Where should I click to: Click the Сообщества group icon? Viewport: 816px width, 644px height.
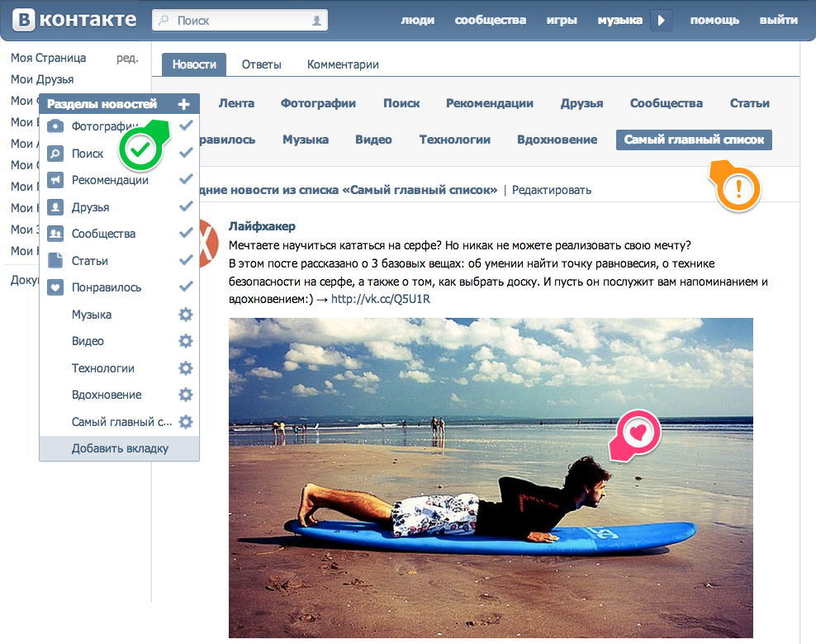pos(54,234)
